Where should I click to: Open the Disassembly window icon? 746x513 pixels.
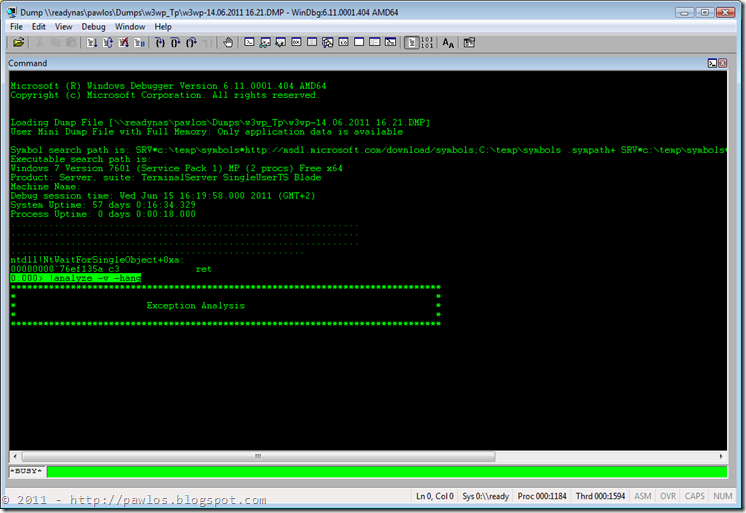(344, 42)
